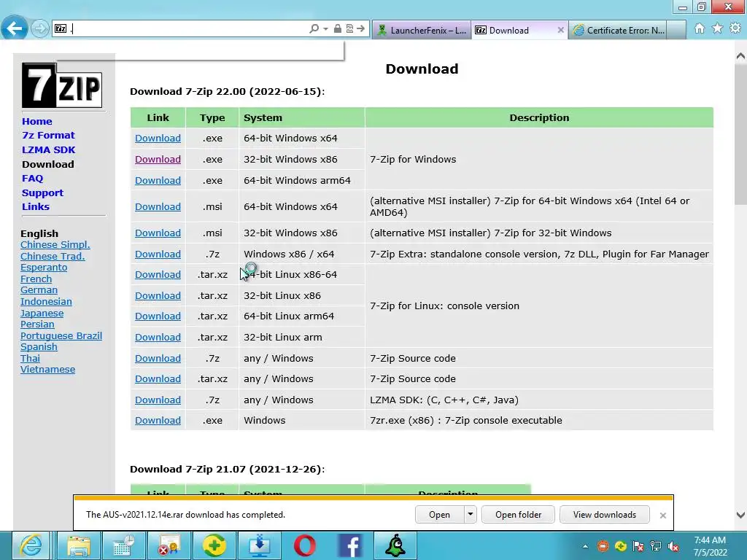Click the Open button in download bar
The width and height of the screenshot is (747, 560).
(439, 515)
